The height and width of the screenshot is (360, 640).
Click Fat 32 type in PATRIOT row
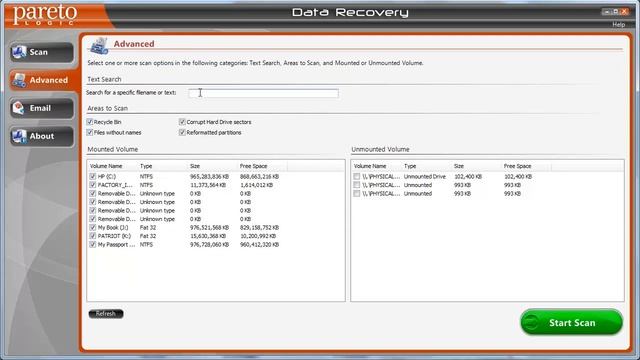(148, 236)
